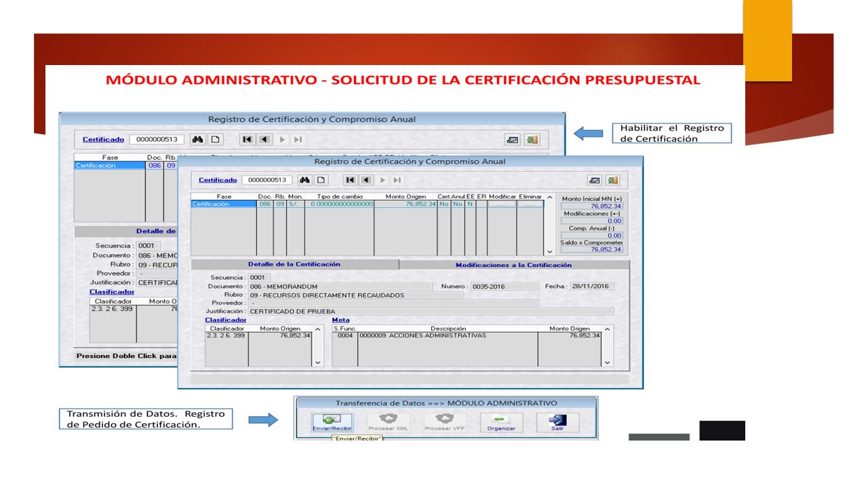Click the Tipo de cambio cell 0.000000000000000
This screenshot has width=868, height=488.
point(339,203)
